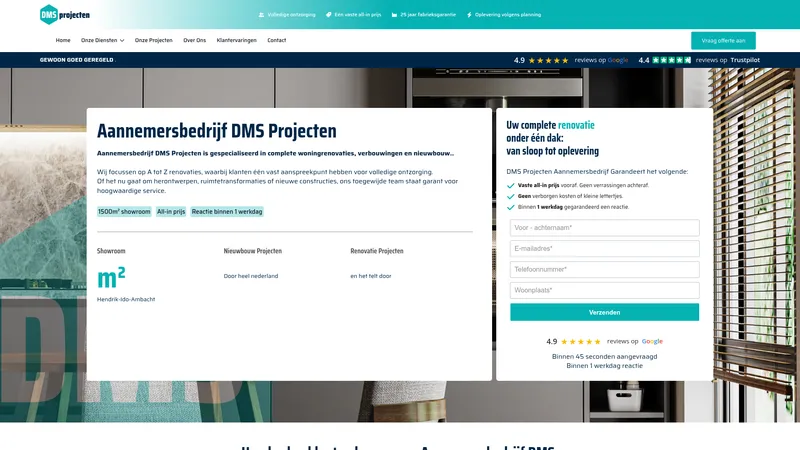Screen dimensions: 800x450
Task: Submit the form with Verzenden
Action: 604,312
